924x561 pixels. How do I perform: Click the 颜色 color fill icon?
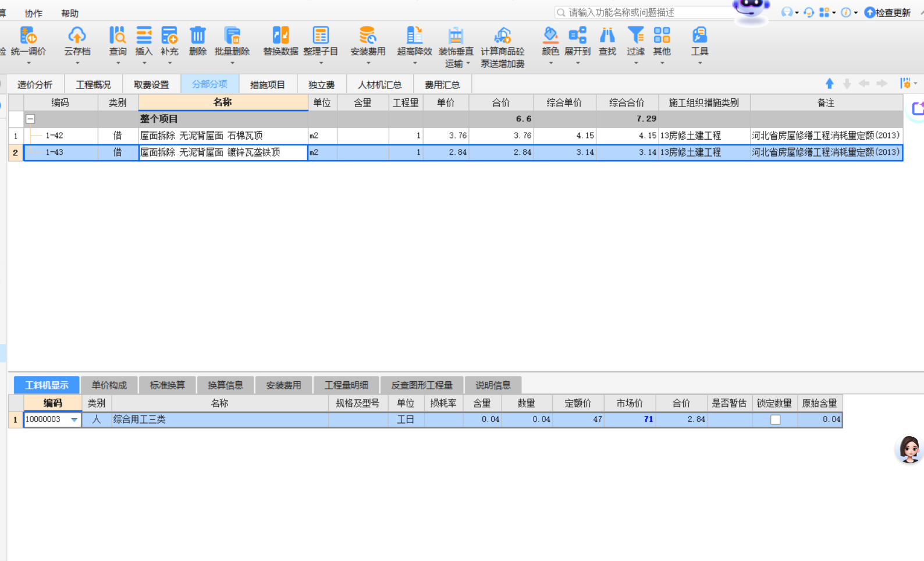(x=550, y=35)
